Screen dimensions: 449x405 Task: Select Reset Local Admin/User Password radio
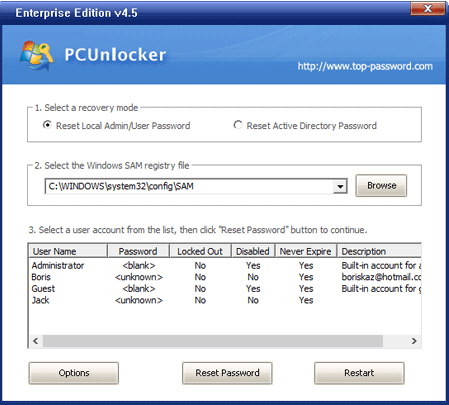click(47, 125)
